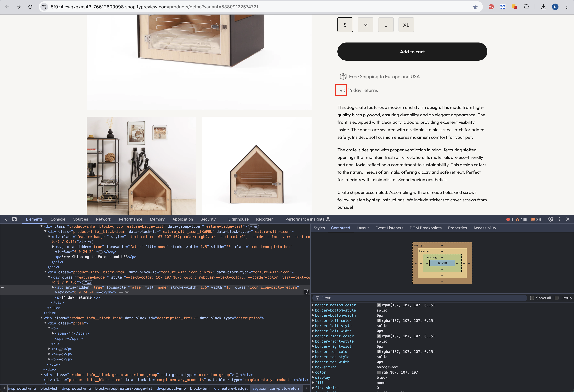Click the color property rgb swatch
The width and height of the screenshot is (574, 392).
coord(379,372)
